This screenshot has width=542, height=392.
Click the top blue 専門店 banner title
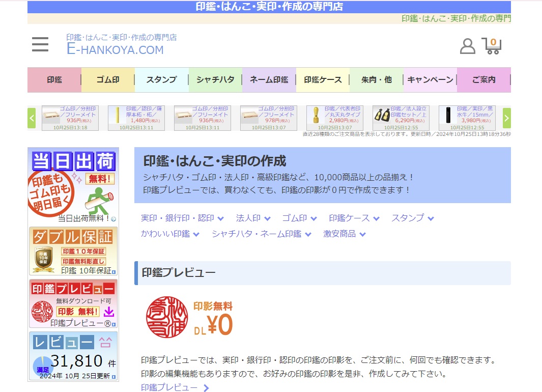269,7
